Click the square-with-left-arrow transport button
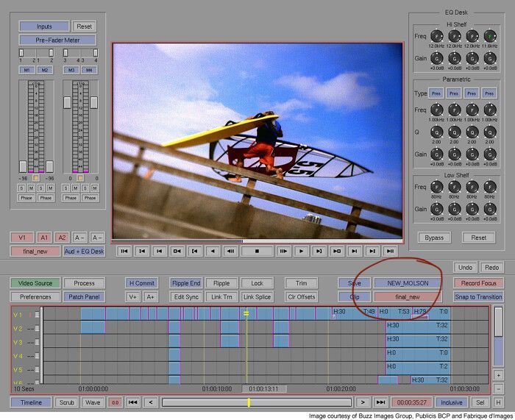The width and height of the screenshot is (515, 420). point(177,252)
